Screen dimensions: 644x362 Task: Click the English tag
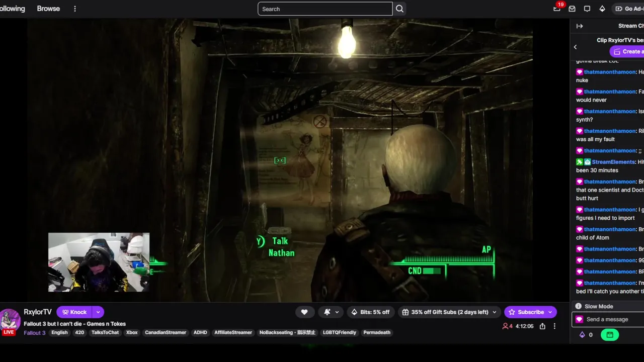coord(59,332)
